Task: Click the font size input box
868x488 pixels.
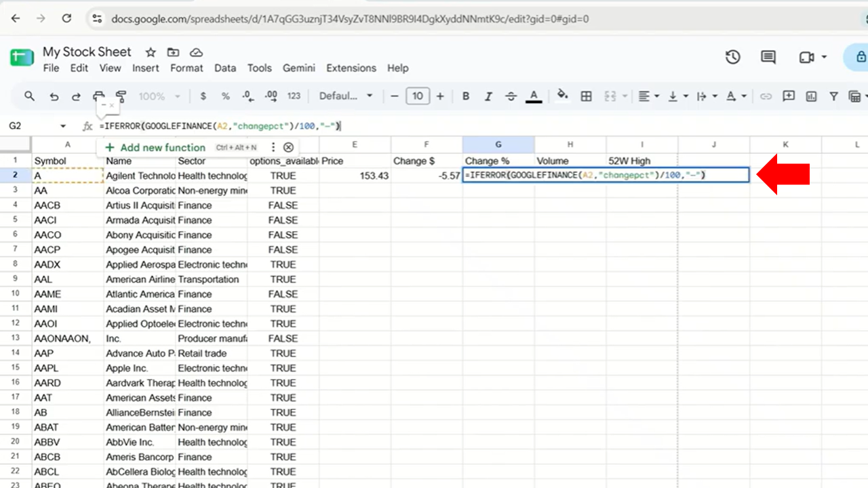Action: click(418, 96)
